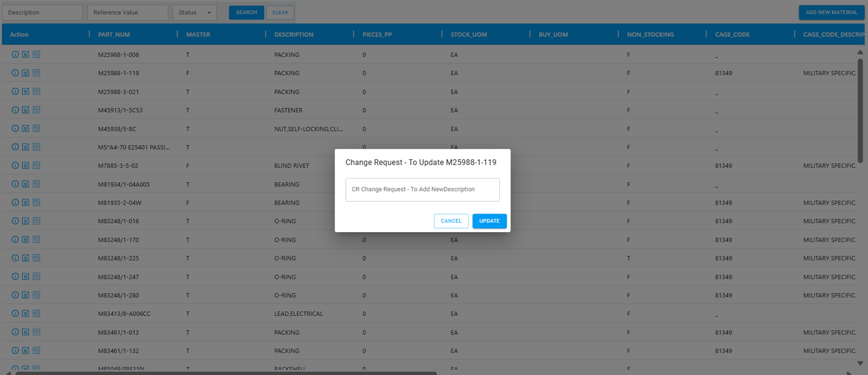Open history icon for M83248/1-247
Image resolution: width=868 pixels, height=375 pixels.
[x=36, y=277]
